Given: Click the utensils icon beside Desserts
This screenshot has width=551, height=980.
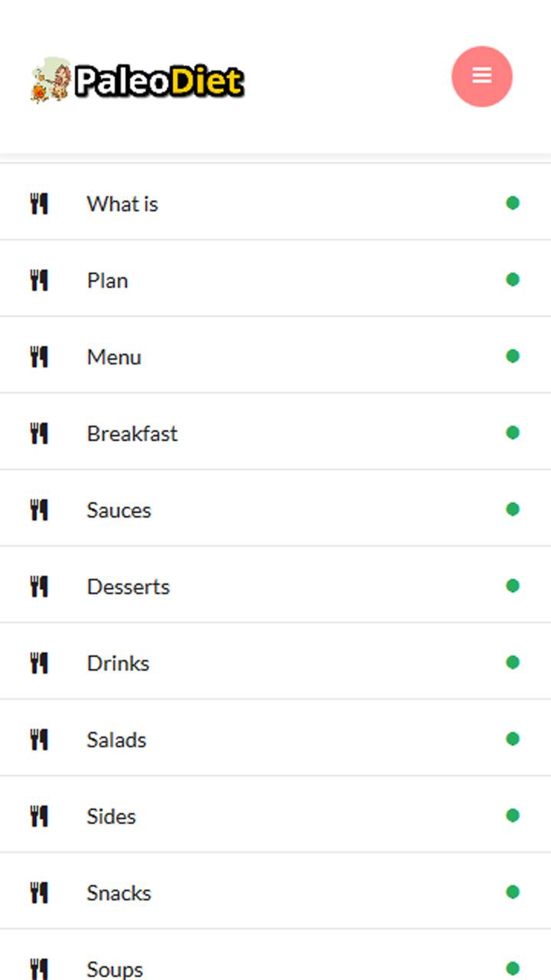Looking at the screenshot, I should click(x=39, y=586).
